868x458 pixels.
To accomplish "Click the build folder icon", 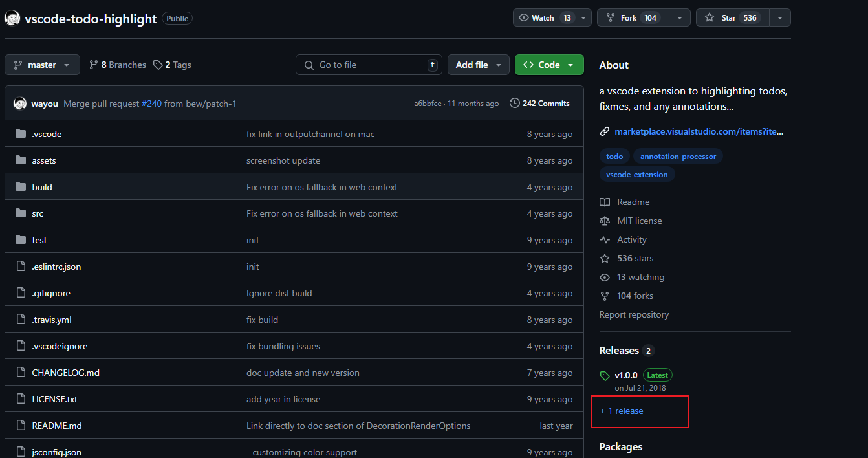I will click(x=20, y=187).
